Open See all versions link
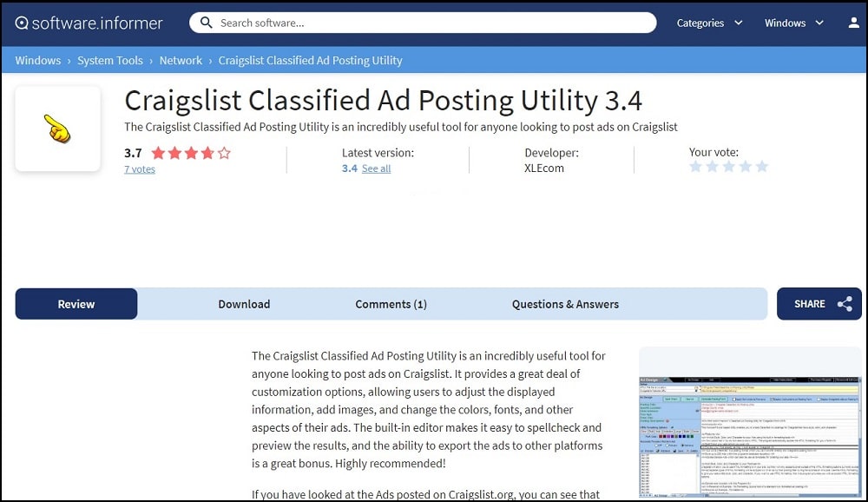The image size is (868, 502). pyautogui.click(x=377, y=168)
